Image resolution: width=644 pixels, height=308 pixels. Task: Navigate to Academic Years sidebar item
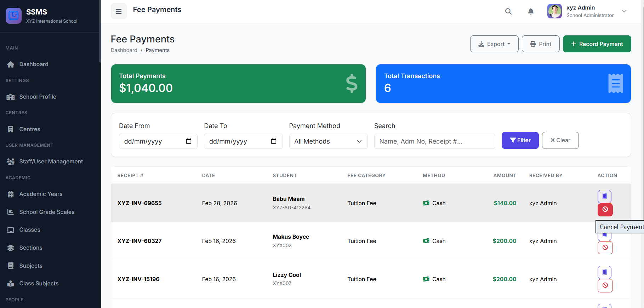tap(41, 194)
